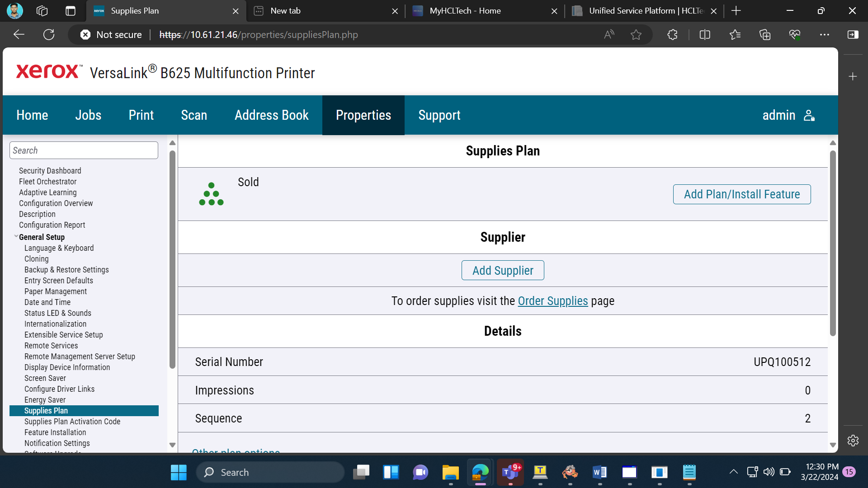Collapse the General Setup tree section
This screenshot has height=488, width=868.
coord(16,236)
